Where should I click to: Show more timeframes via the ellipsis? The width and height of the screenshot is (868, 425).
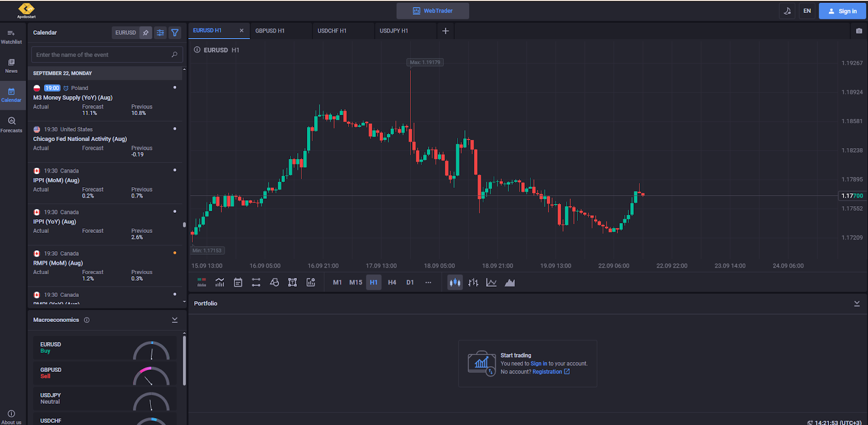[428, 282]
